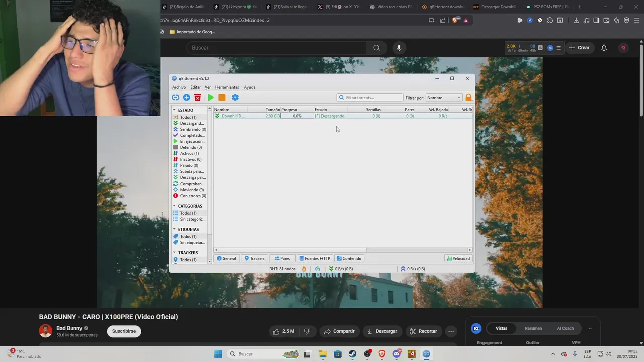Click the Recortar button under video
The image size is (644, 362).
pos(423,331)
